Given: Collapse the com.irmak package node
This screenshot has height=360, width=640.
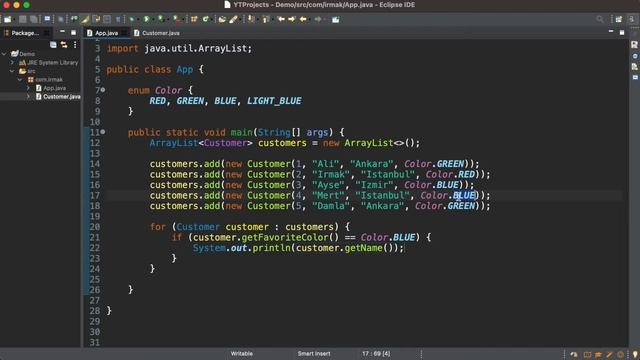Looking at the screenshot, I should [20, 80].
